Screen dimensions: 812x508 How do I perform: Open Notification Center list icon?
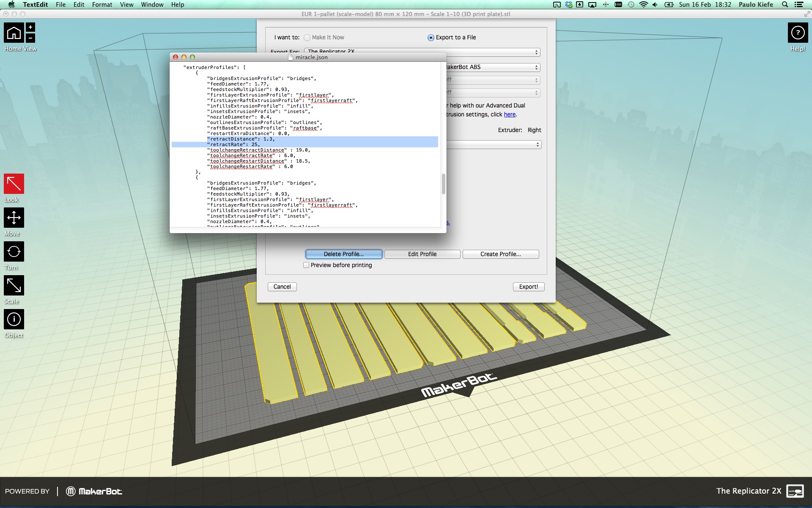coord(799,5)
